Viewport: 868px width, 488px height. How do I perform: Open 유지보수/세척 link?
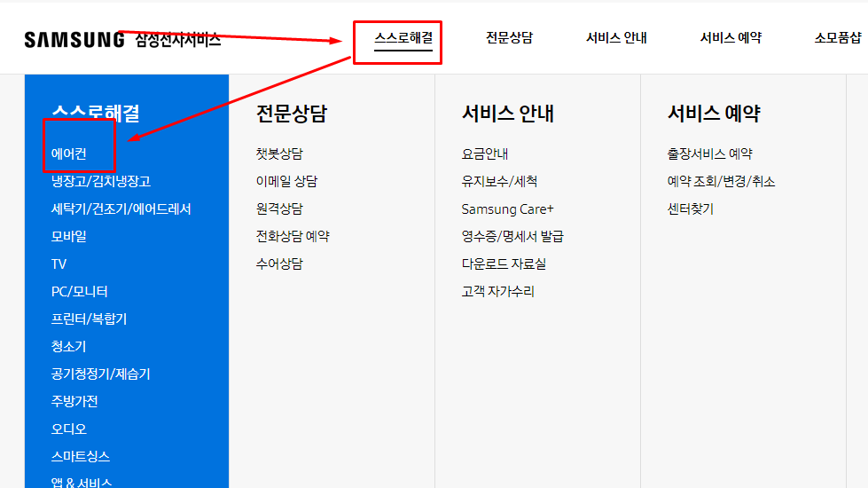499,182
